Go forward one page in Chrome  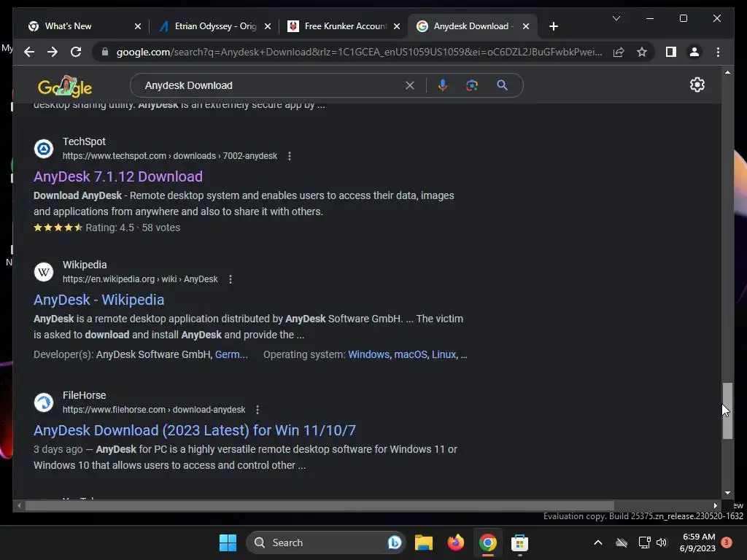pyautogui.click(x=53, y=52)
